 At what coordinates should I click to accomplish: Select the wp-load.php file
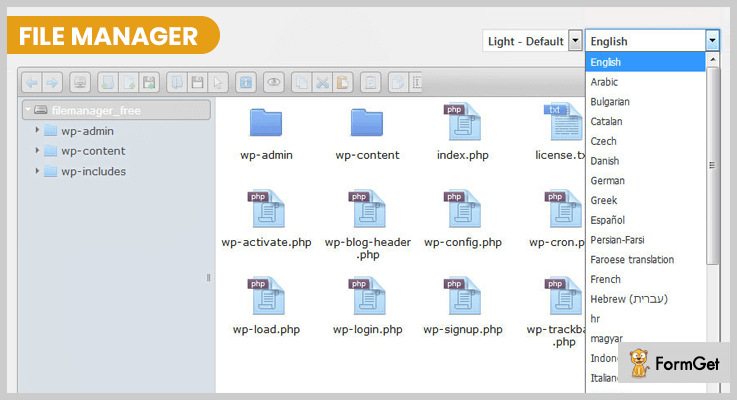(267, 306)
